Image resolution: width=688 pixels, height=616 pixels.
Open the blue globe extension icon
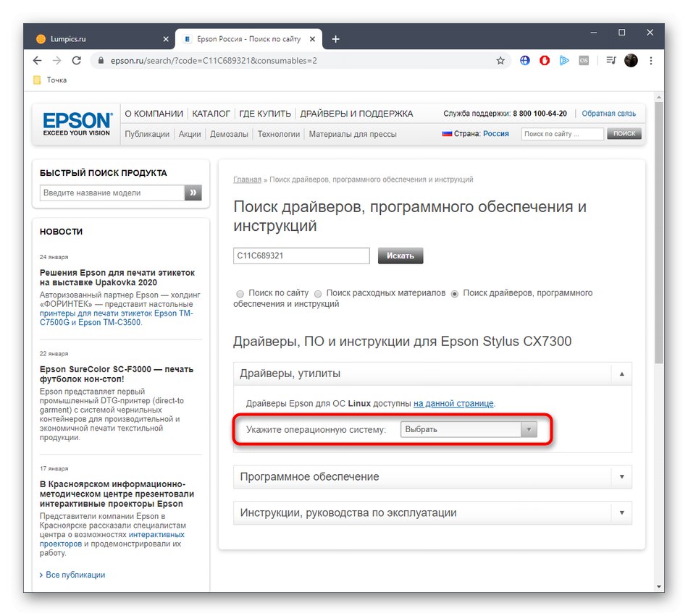click(x=525, y=61)
